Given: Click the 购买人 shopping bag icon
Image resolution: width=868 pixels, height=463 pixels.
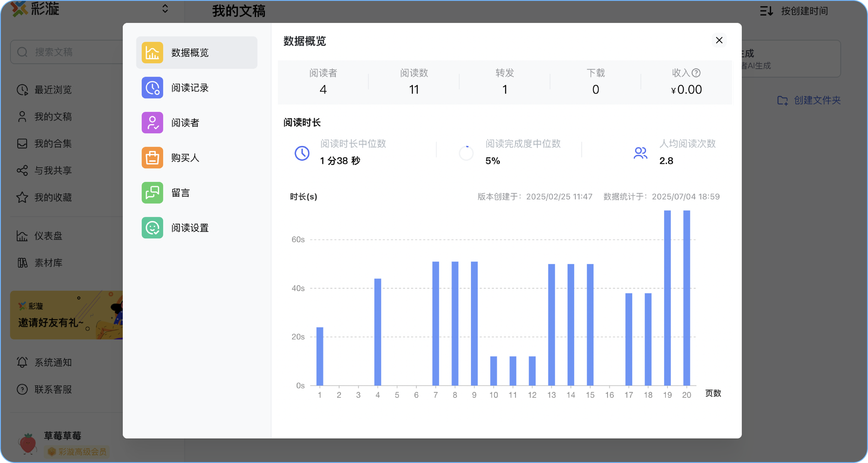Looking at the screenshot, I should pyautogui.click(x=152, y=158).
